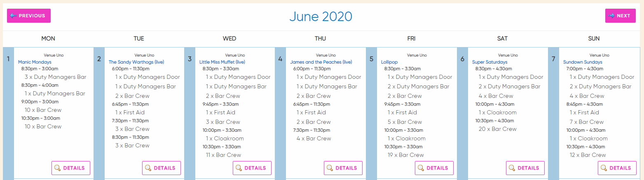
Task: Click magnifier icon in Sandy Warthogs details
Action: tap(148, 168)
